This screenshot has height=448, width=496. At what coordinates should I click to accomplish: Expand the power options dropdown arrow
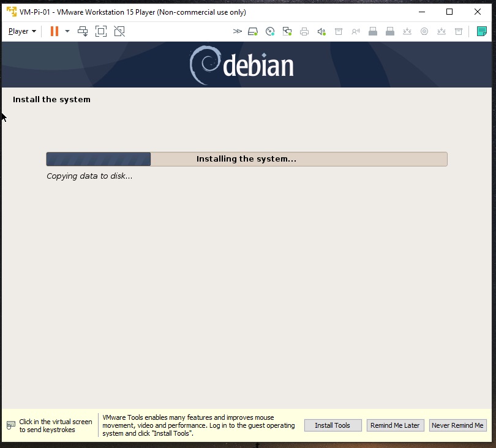click(x=67, y=31)
